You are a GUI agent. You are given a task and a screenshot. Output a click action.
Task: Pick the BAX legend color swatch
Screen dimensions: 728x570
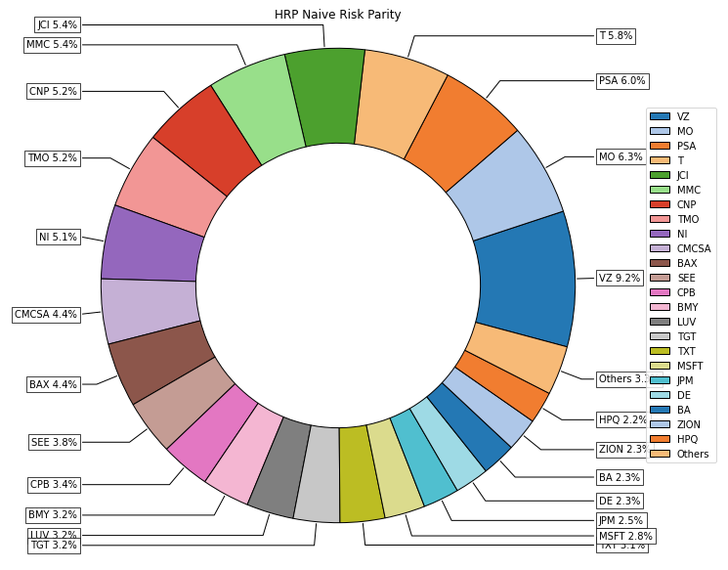[x=660, y=263]
